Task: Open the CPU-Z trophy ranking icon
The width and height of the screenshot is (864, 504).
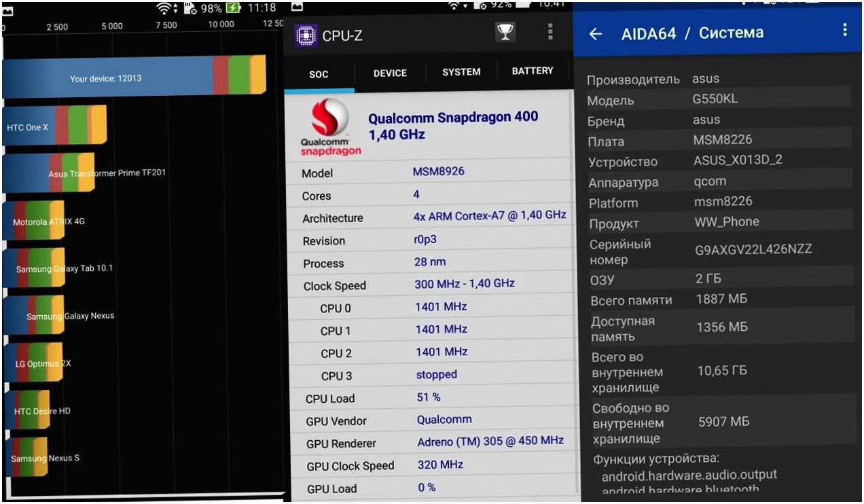Action: (505, 32)
